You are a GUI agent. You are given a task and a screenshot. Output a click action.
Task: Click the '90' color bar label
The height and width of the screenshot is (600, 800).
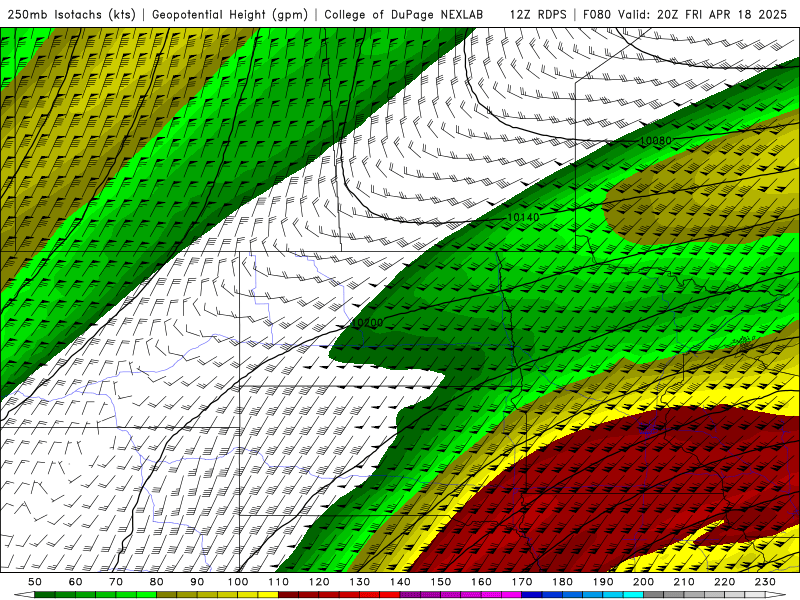click(x=197, y=582)
